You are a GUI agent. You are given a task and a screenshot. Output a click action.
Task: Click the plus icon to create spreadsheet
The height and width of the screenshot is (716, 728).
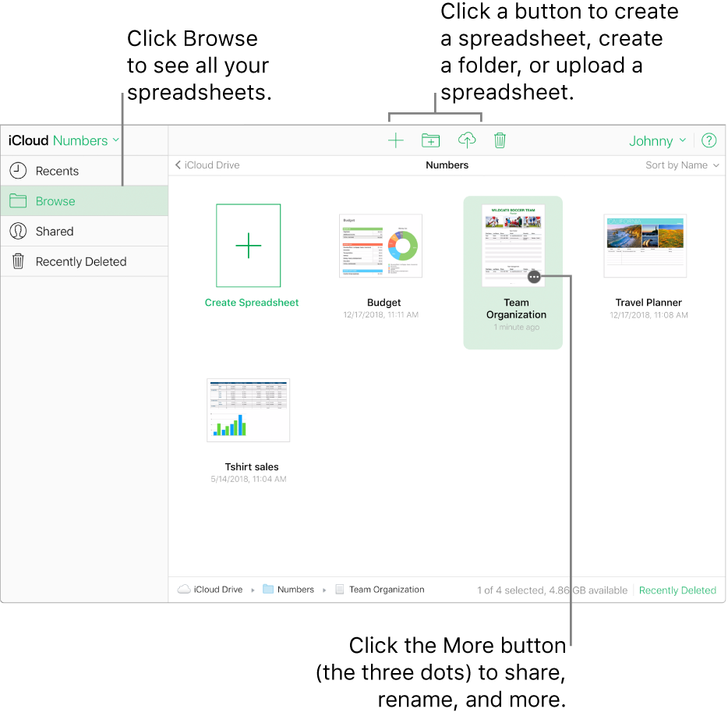point(396,140)
